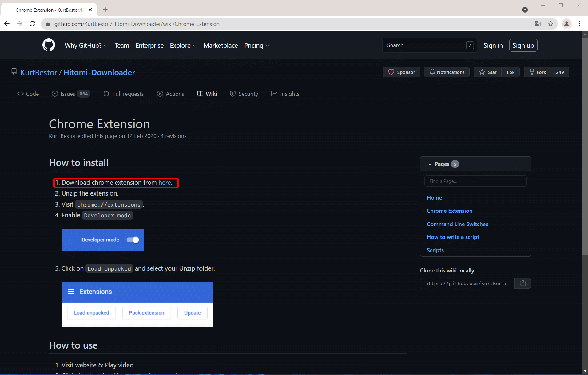Click the Developer mode toggle image
This screenshot has height=375, width=588.
coord(102,240)
